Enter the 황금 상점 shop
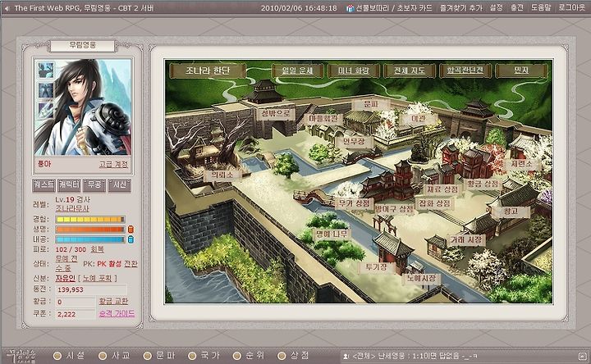The height and width of the screenshot is (364, 591). click(x=483, y=184)
